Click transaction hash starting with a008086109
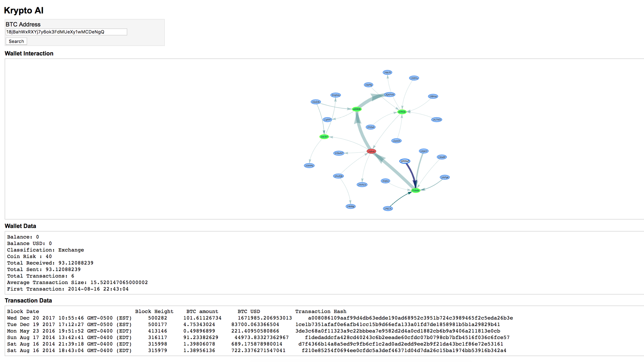 point(410,318)
